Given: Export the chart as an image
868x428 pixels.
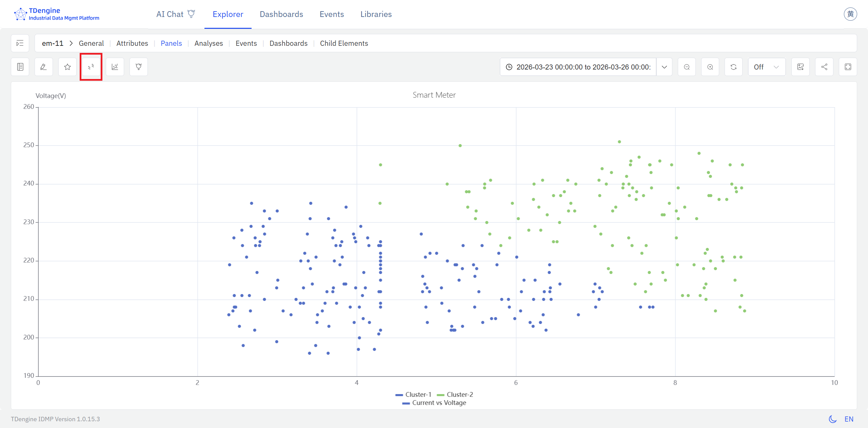Looking at the screenshot, I should pyautogui.click(x=801, y=67).
